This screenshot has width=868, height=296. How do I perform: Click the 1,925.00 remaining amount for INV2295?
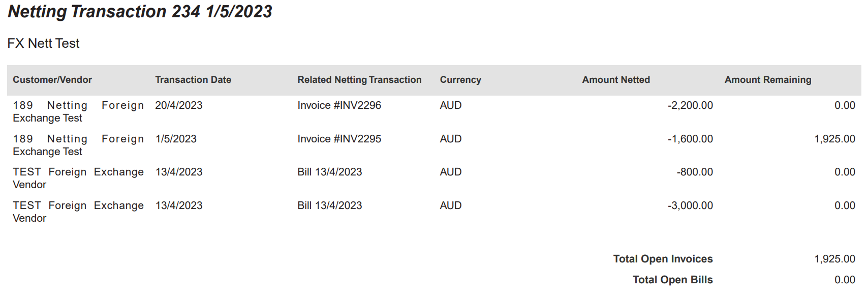tap(834, 139)
